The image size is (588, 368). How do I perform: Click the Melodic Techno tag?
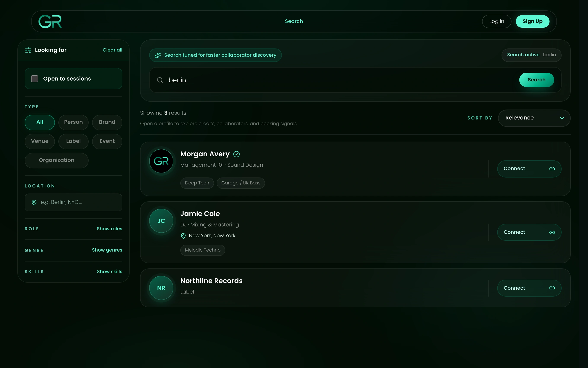coord(203,250)
